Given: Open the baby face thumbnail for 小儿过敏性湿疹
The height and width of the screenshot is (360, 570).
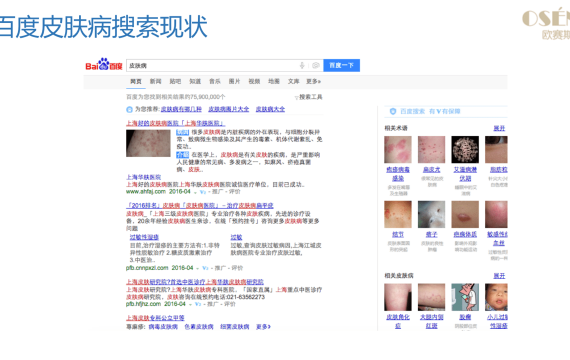Looking at the screenshot, I should [x=496, y=297].
